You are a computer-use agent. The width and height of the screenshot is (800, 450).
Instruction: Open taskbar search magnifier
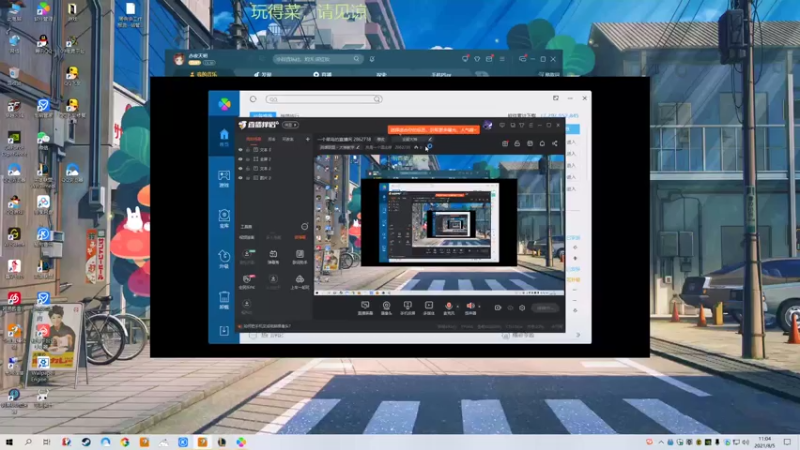28,442
